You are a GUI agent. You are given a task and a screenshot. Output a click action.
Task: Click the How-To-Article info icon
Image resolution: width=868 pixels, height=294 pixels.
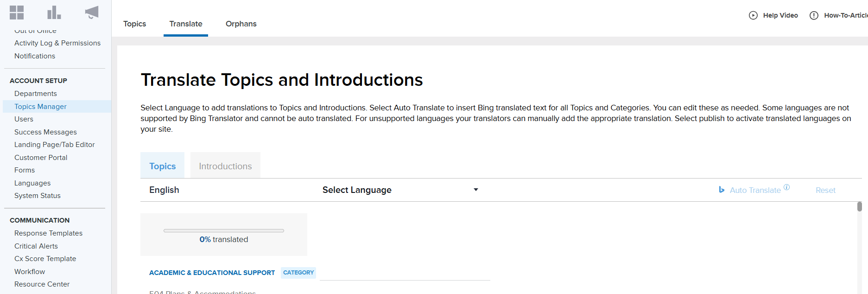814,15
